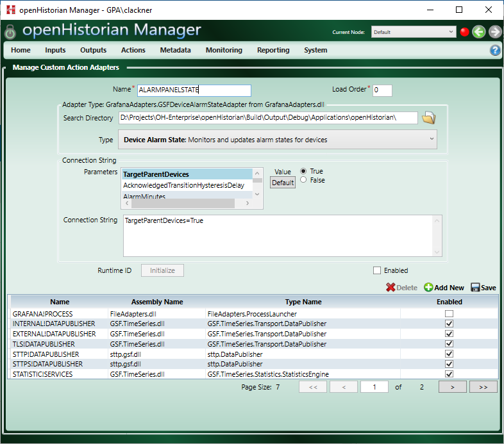
Task: Open the Inputs menu
Action: pos(55,50)
